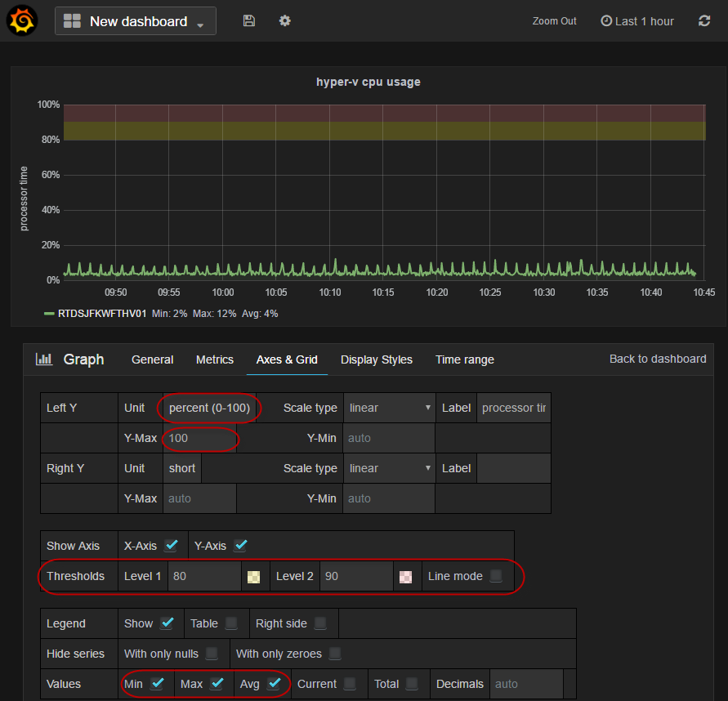Click Back to dashboard link

tap(658, 359)
